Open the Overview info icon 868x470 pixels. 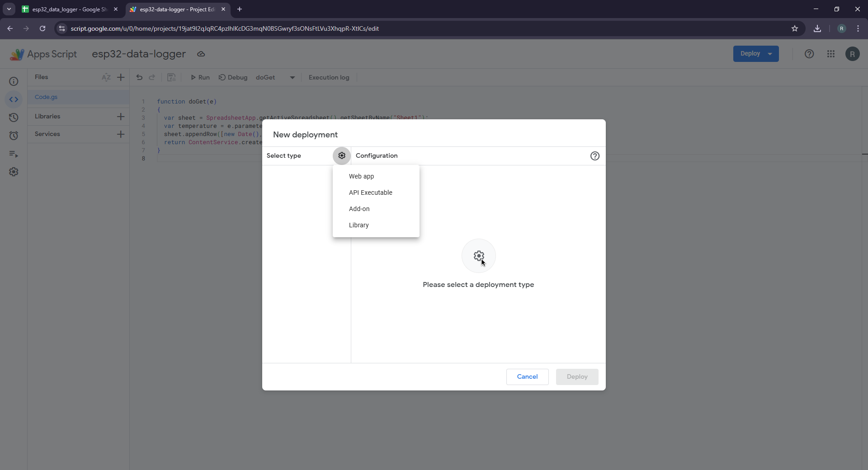point(14,81)
